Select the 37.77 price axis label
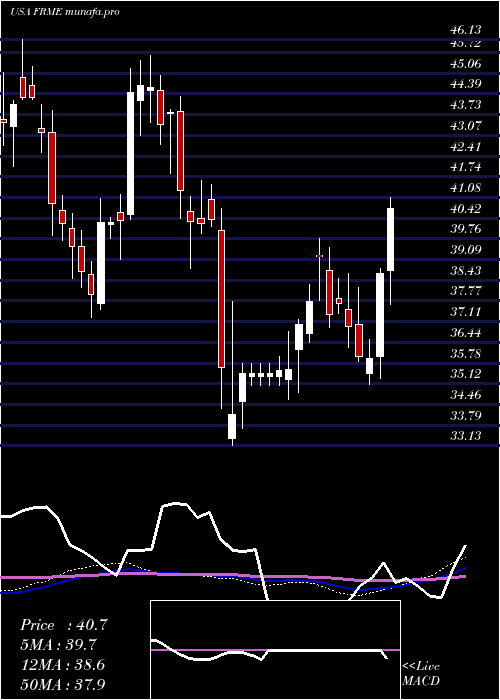Image resolution: width=500 pixels, height=700 pixels. [466, 292]
